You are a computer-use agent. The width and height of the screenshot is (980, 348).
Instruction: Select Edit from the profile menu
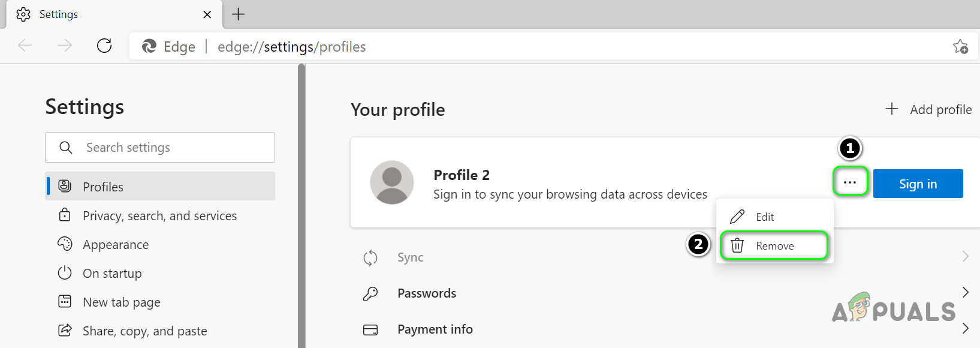pos(764,217)
